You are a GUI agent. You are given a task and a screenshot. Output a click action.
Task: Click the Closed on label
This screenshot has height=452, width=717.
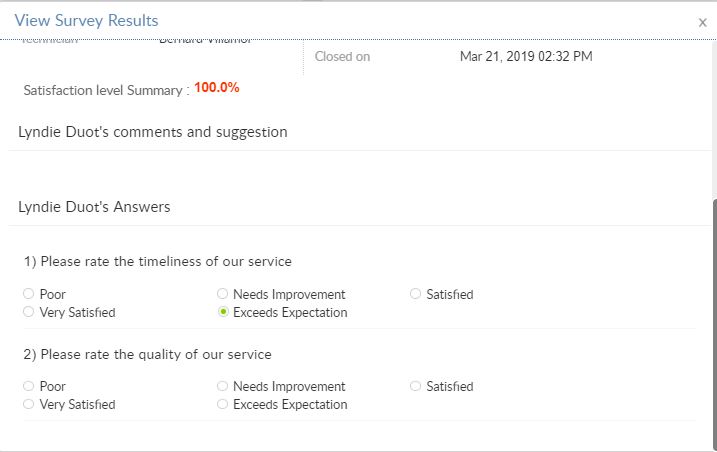click(x=342, y=57)
